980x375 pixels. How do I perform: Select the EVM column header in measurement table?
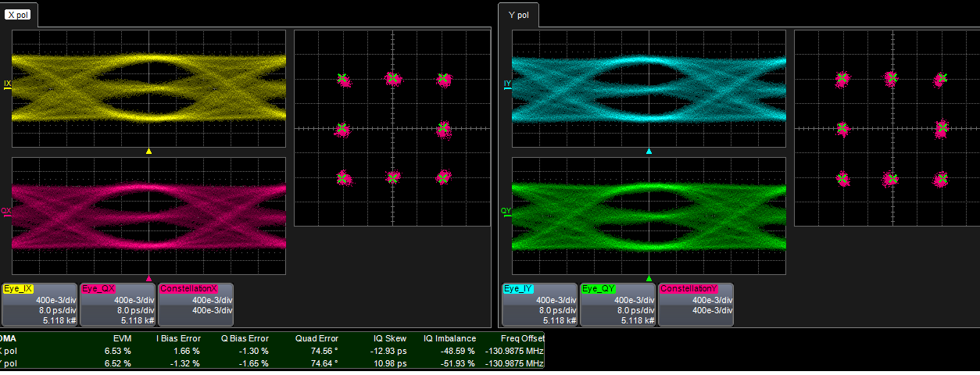[121, 338]
